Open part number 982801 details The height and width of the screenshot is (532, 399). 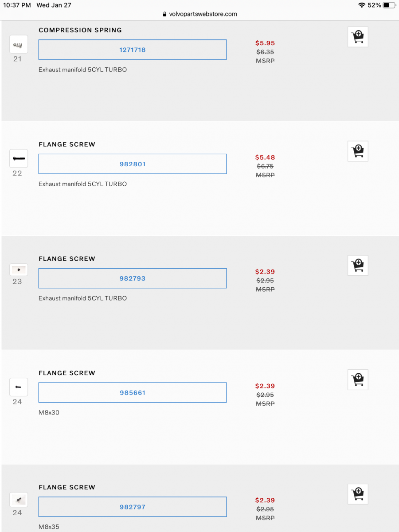[132, 164]
